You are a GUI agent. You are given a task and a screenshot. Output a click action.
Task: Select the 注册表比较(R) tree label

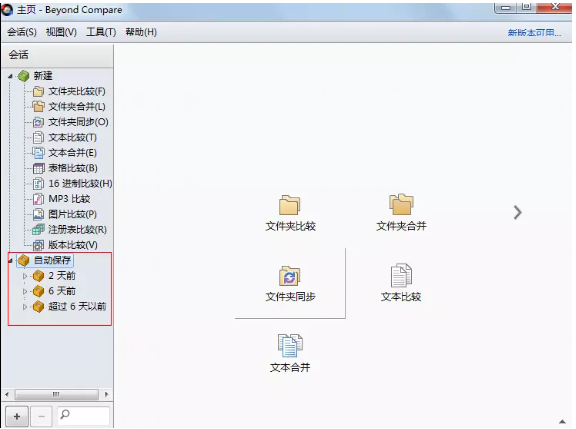click(x=78, y=230)
